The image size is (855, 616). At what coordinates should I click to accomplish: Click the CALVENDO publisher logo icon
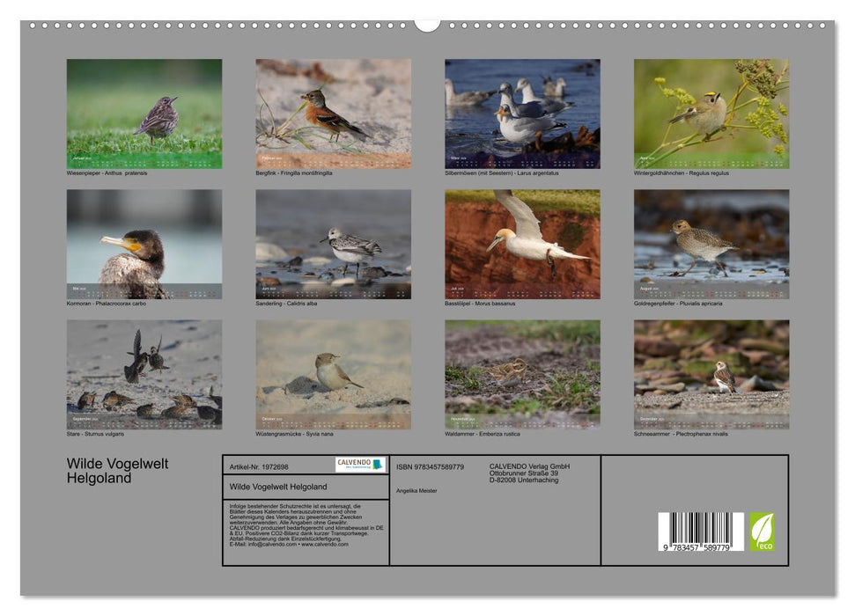click(x=354, y=462)
